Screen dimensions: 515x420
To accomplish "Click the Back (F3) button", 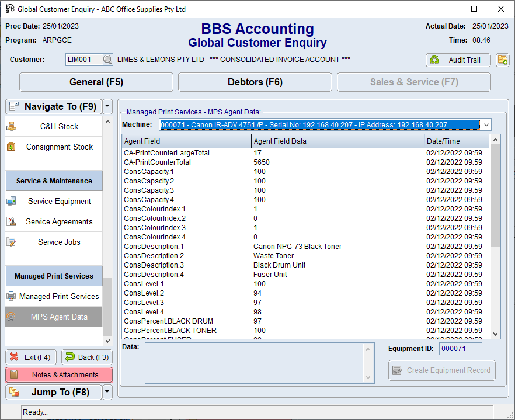I will pos(86,357).
